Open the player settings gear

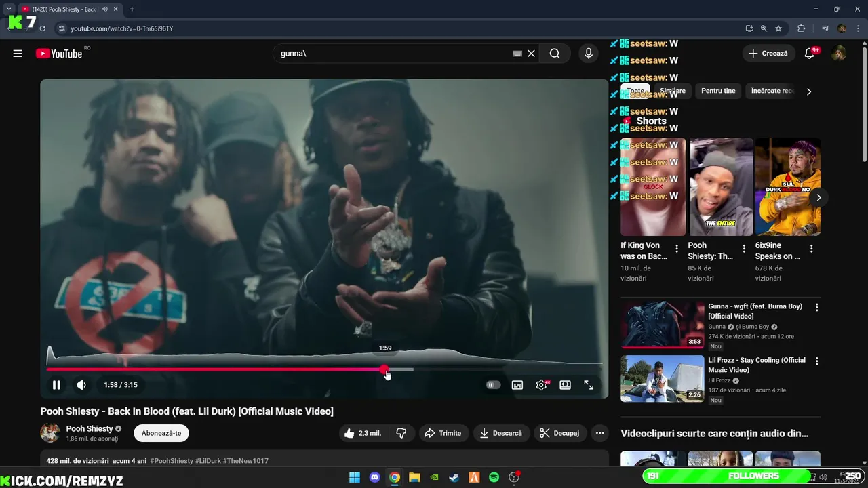(x=541, y=385)
